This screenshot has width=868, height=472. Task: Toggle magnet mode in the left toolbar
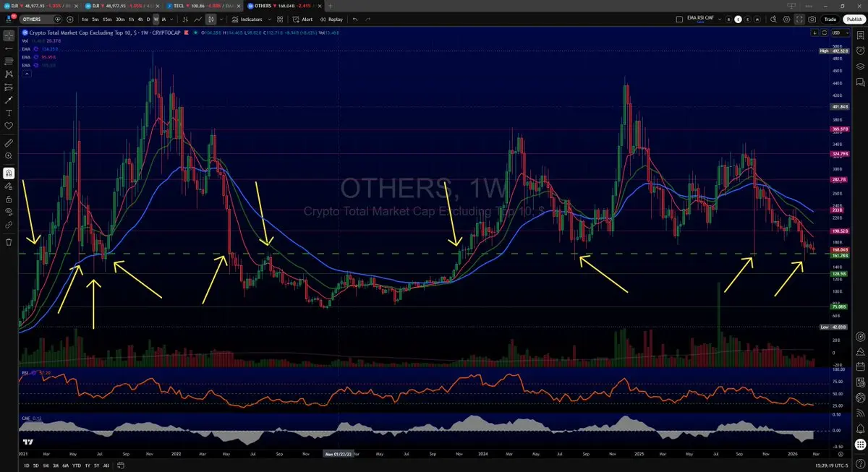9,173
